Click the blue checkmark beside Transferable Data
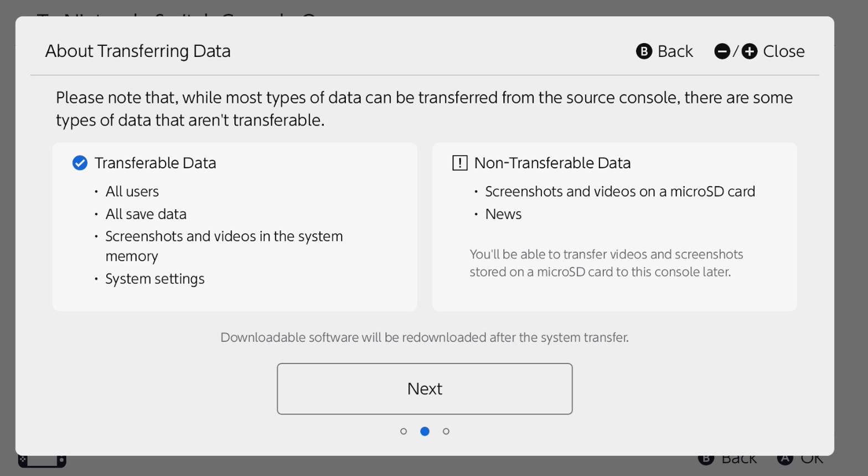Screen dimensions: 868x476 click(x=80, y=163)
